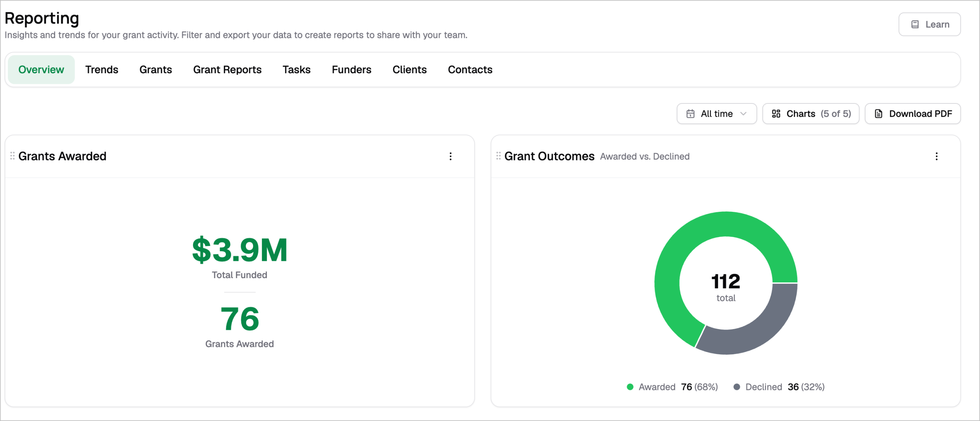Open the All time date range dropdown
This screenshot has width=980, height=421.
tap(717, 114)
